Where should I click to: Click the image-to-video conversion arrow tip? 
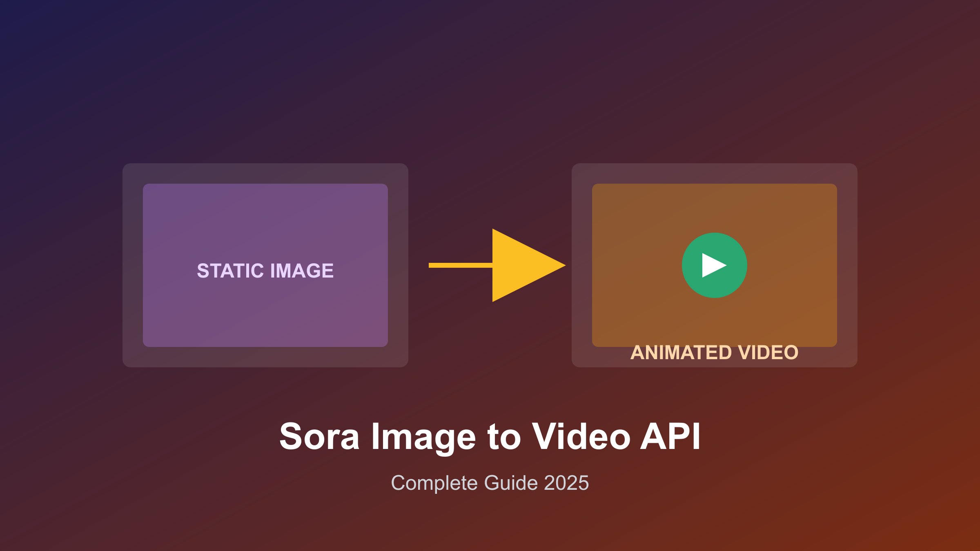[559, 265]
